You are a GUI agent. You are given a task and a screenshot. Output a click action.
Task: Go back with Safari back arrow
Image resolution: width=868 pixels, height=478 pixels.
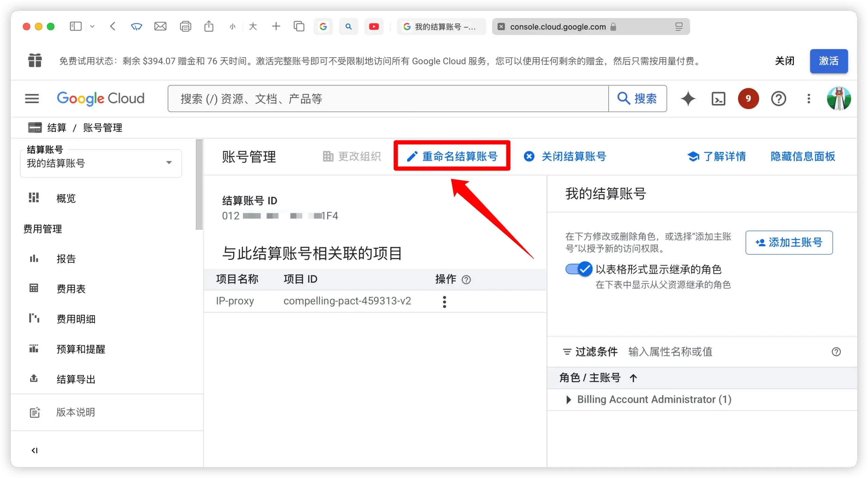tap(113, 26)
